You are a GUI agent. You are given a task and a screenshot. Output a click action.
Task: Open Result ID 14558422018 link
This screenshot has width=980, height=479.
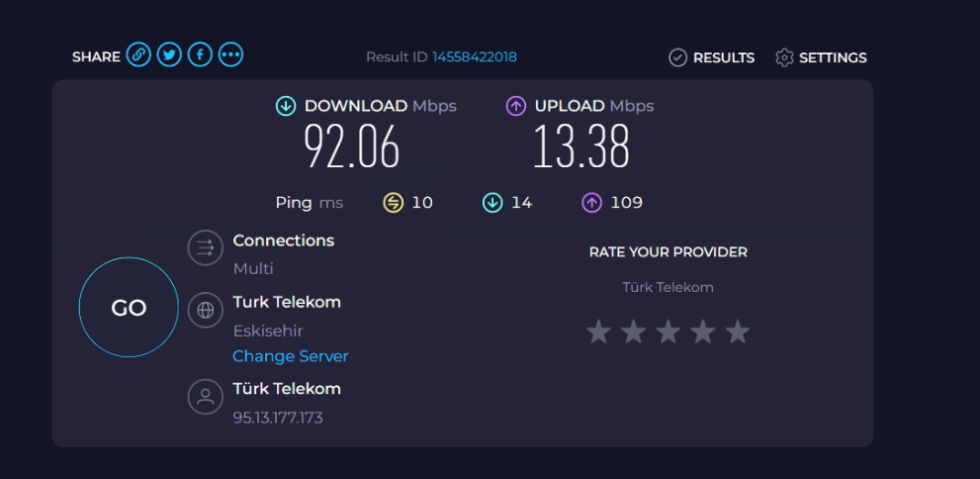pyautogui.click(x=475, y=56)
